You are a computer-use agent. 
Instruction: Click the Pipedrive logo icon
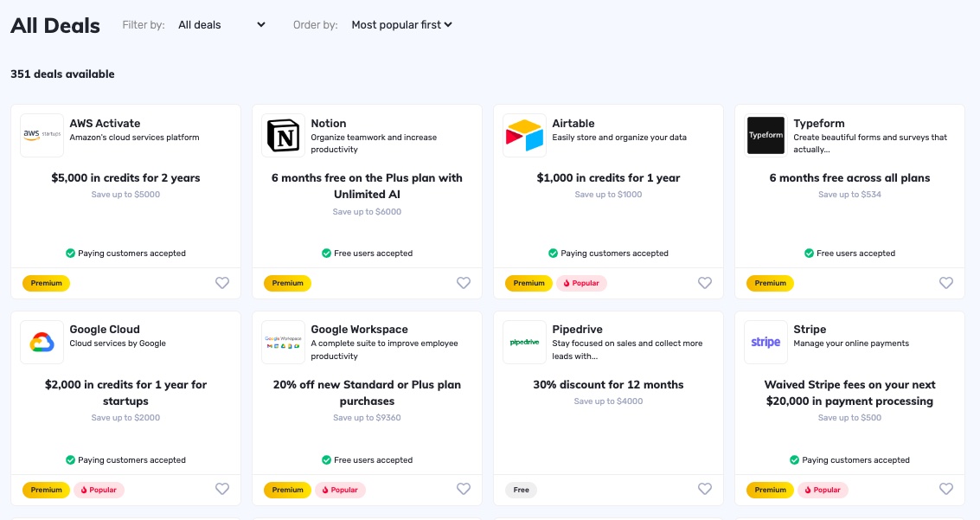coord(524,342)
